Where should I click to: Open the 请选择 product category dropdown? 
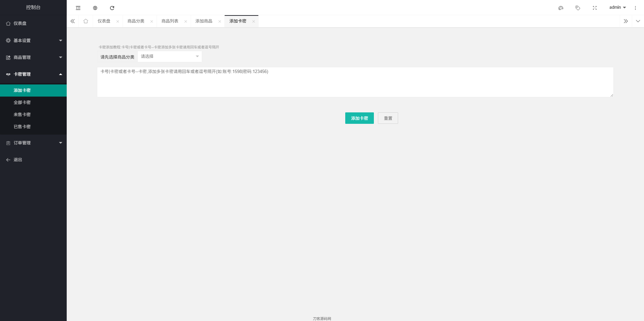[x=169, y=57]
